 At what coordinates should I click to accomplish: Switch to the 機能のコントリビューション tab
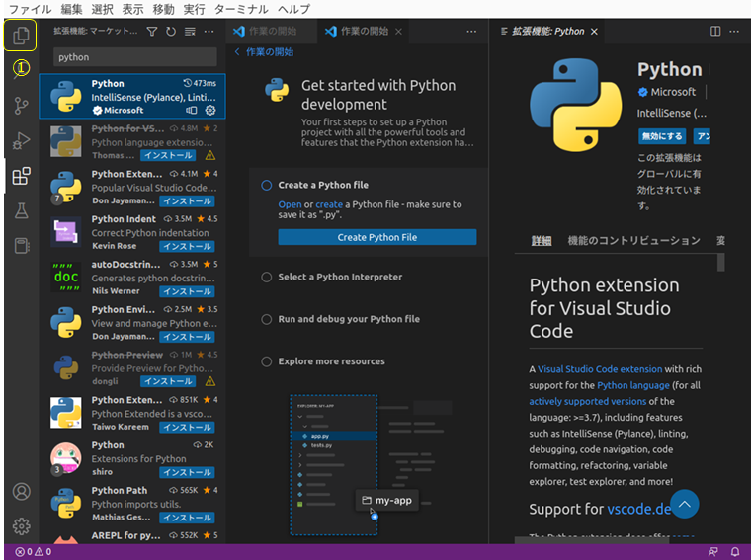click(x=633, y=241)
